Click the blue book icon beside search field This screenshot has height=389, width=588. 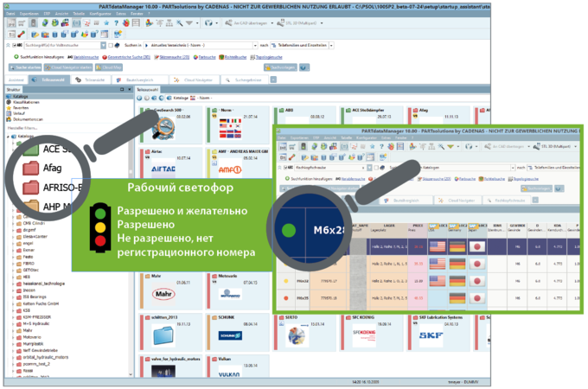click(x=118, y=45)
